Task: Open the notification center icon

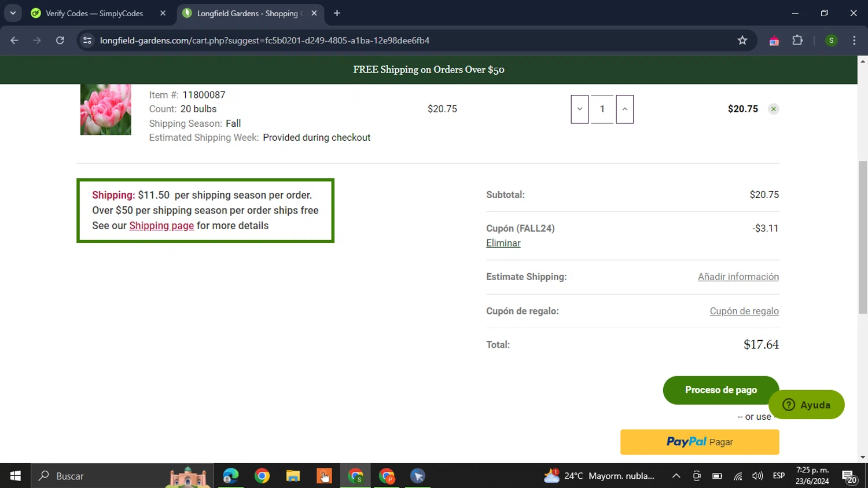Action: [849, 476]
